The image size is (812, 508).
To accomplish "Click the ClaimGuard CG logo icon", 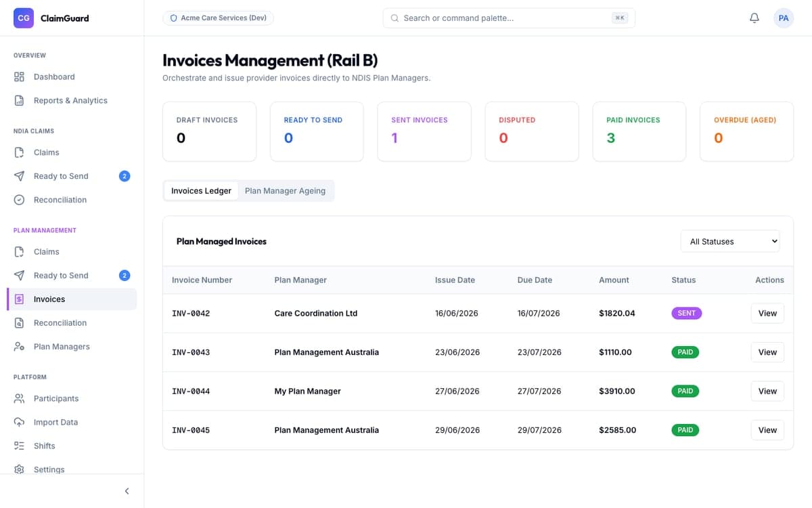I will (24, 18).
